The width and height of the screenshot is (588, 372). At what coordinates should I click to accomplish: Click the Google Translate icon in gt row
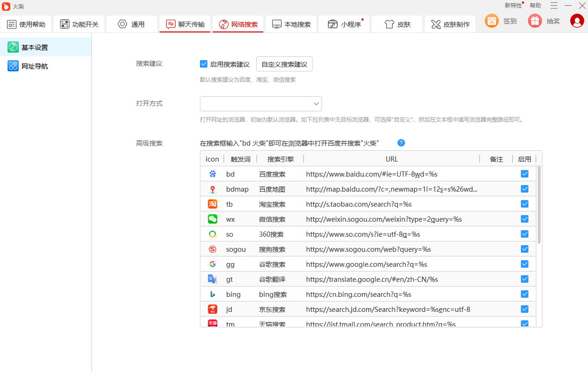pos(213,279)
